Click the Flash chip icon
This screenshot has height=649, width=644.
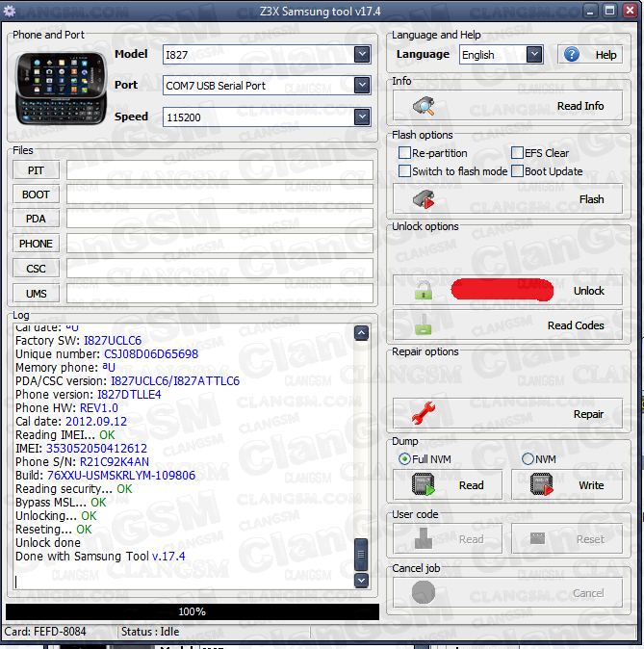(x=424, y=199)
